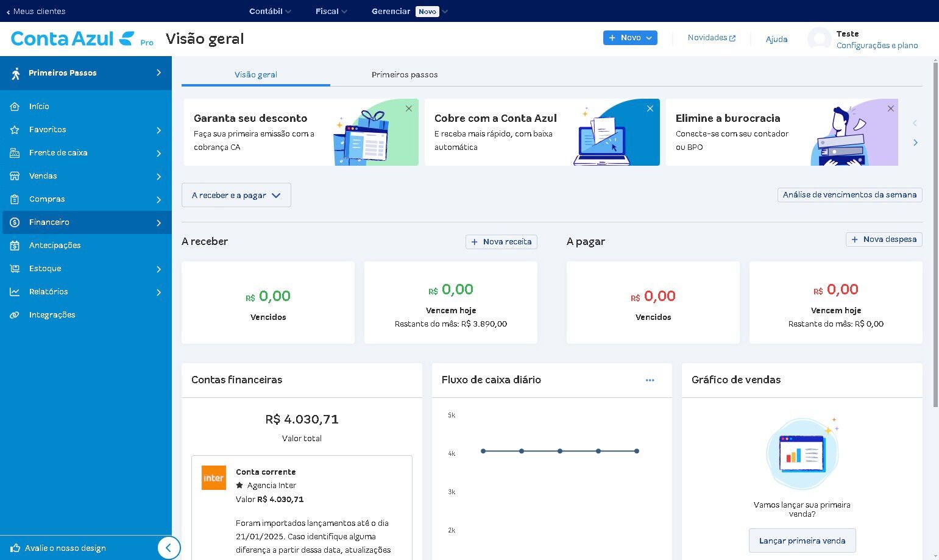The width and height of the screenshot is (939, 560).
Task: Open Integrações link icon in sidebar
Action: [x=15, y=315]
